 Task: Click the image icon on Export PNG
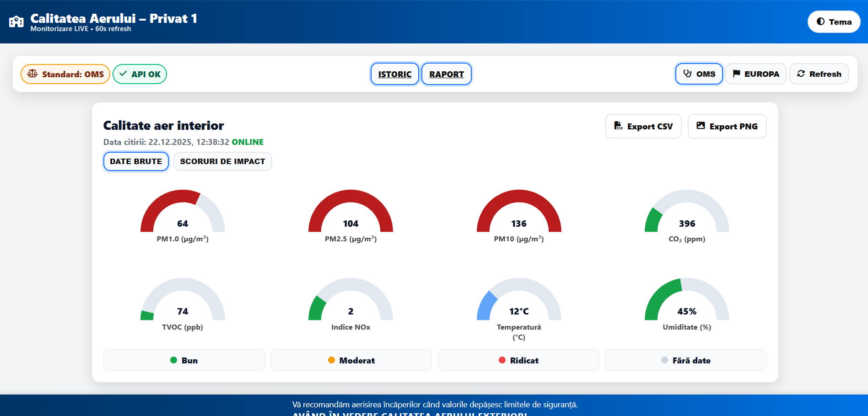[x=701, y=126]
